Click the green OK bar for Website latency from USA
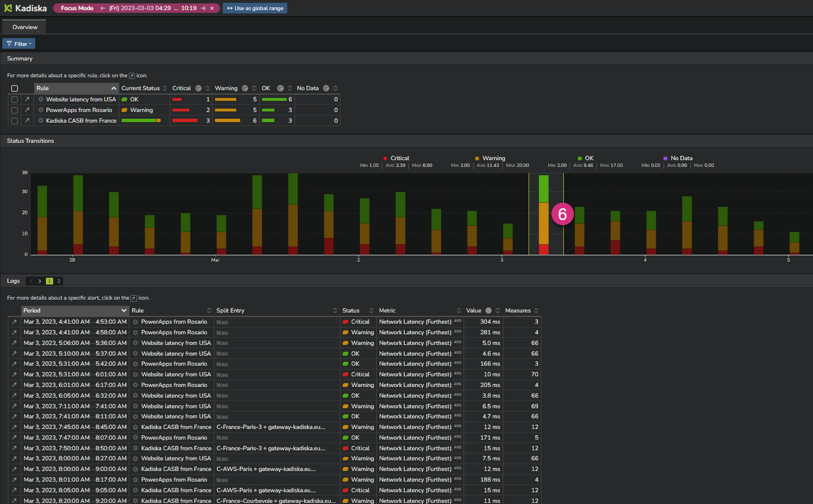Screen dimensions: 813x504 pyautogui.click(x=274, y=100)
